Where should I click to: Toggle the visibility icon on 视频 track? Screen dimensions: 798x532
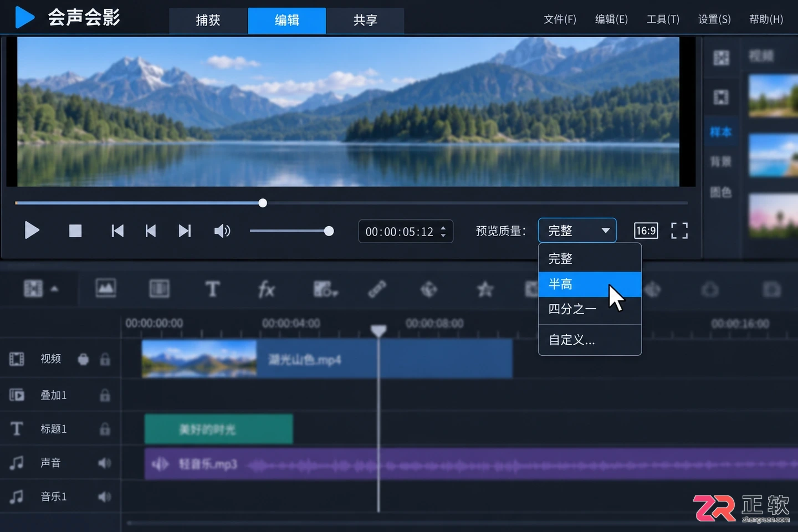tap(83, 360)
